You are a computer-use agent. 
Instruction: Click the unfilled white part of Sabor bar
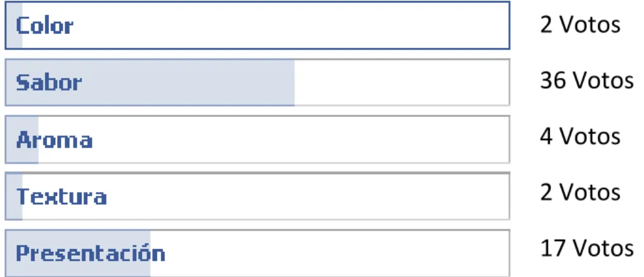click(x=402, y=82)
